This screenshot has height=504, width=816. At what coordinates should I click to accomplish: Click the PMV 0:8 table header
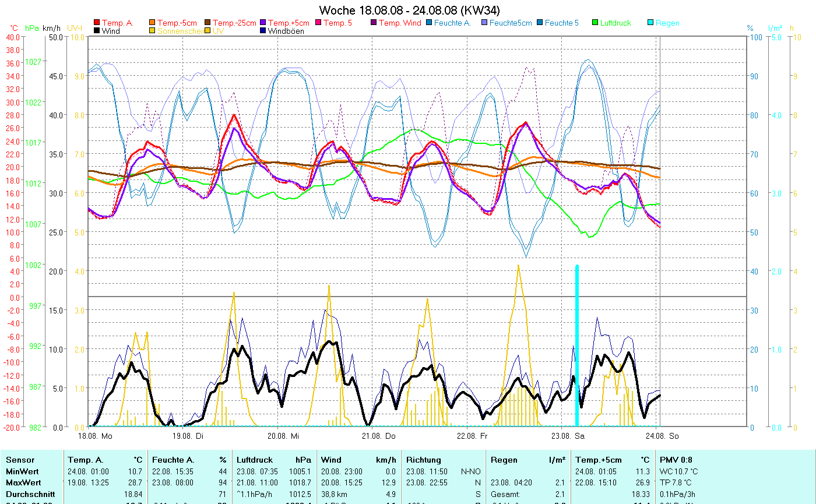coord(676,460)
